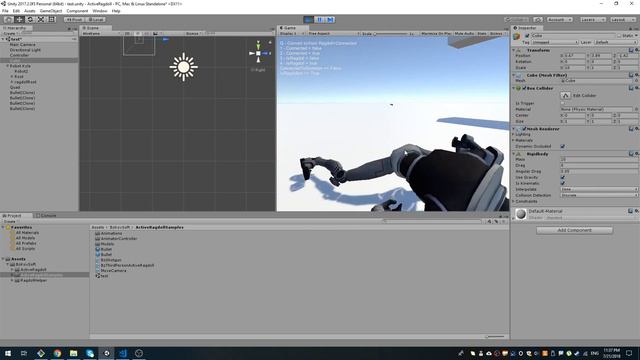Open the Window menu
The image size is (640, 360).
(x=100, y=11)
